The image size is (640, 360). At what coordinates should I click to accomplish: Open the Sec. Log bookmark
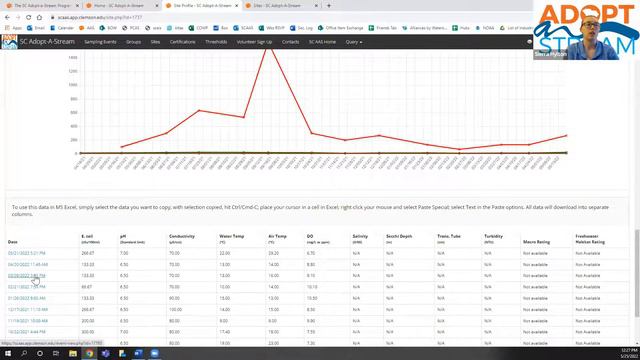[301, 28]
